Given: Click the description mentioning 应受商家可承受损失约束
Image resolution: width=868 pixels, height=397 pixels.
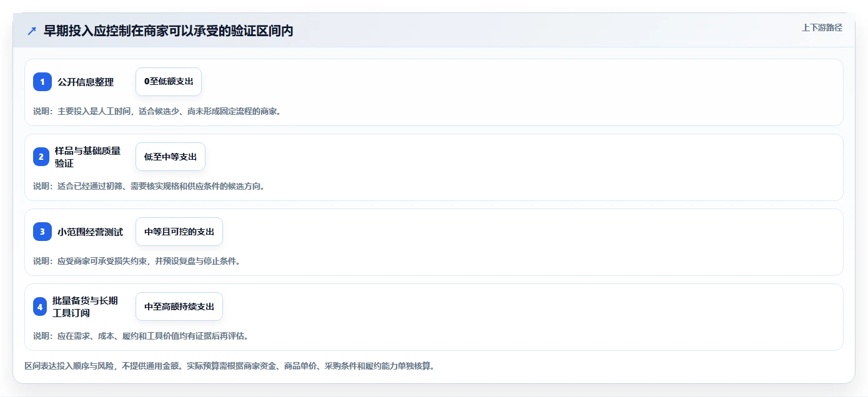Looking at the screenshot, I should click(x=137, y=261).
